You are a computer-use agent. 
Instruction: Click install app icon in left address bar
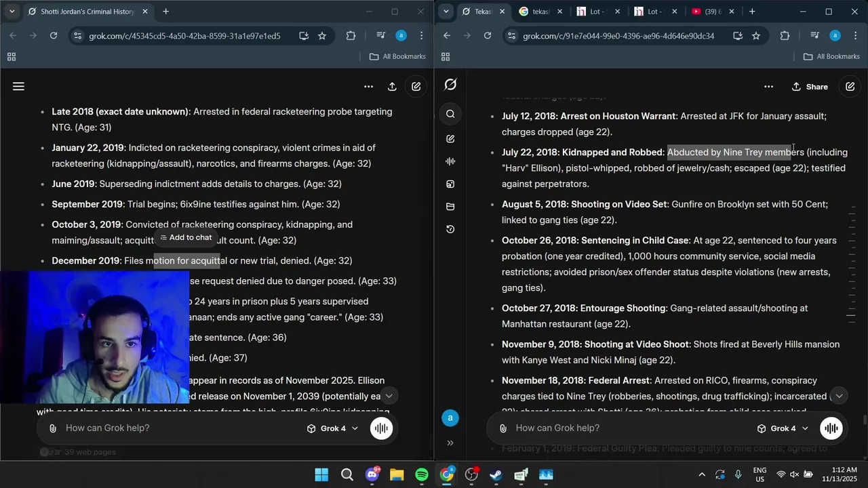(303, 36)
